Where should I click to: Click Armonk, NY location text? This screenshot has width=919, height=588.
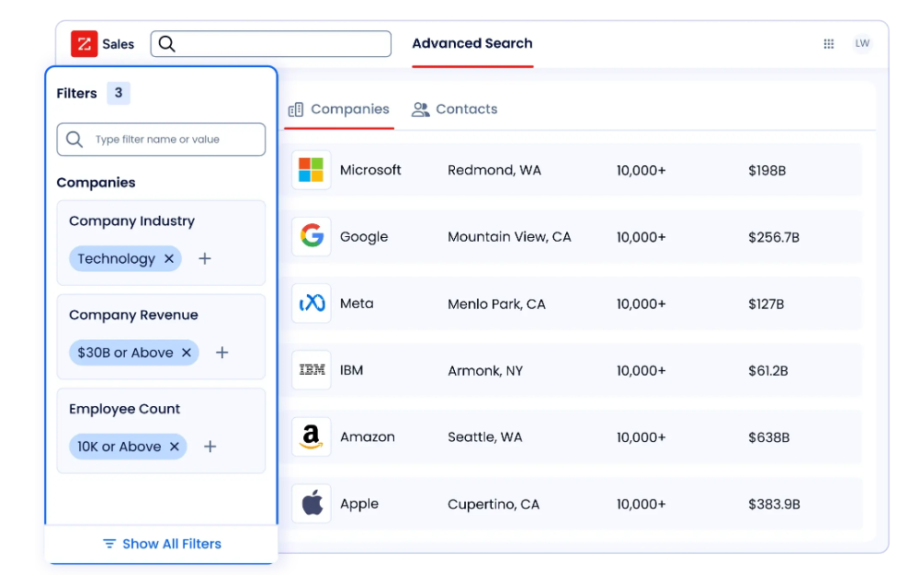tap(485, 371)
